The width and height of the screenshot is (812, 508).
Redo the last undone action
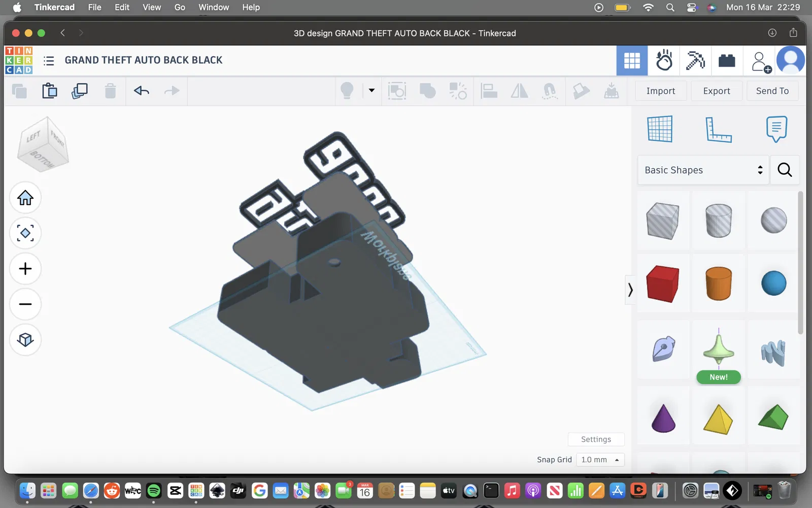(x=172, y=91)
